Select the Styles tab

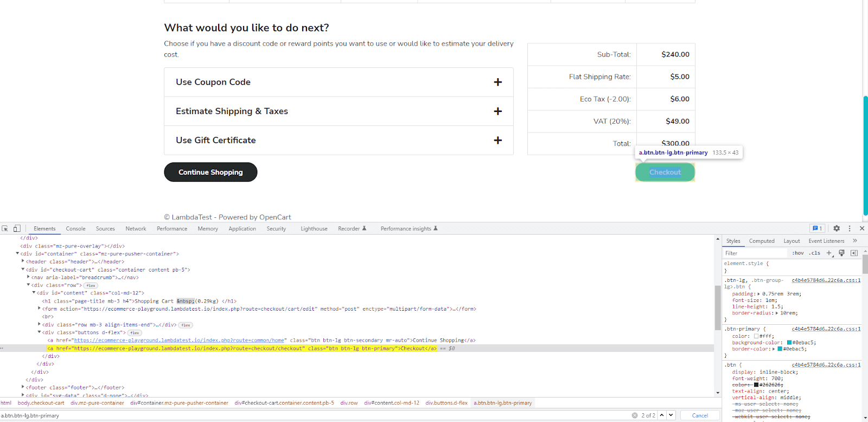[733, 241]
